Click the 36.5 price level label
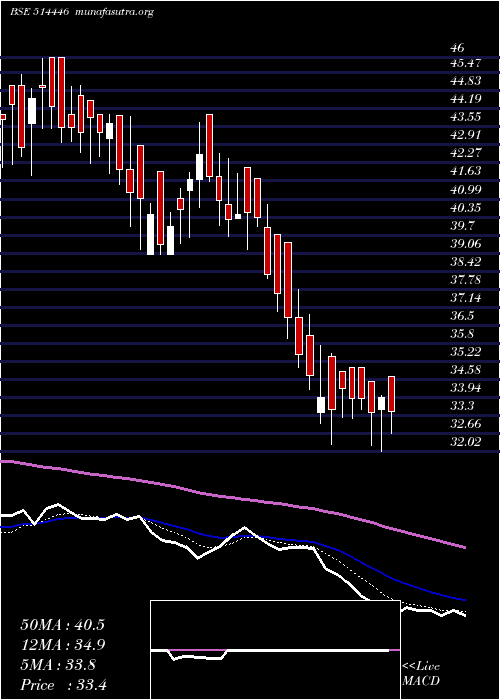This screenshot has width=500, height=700. pos(462,316)
